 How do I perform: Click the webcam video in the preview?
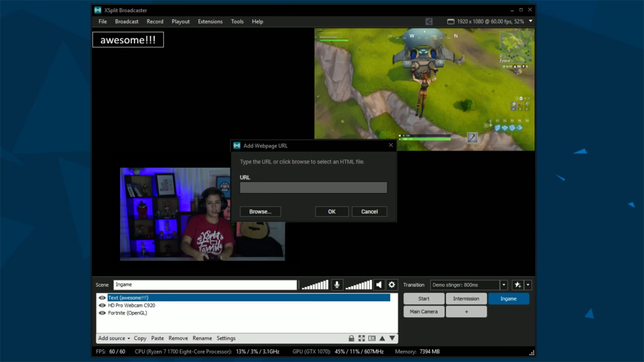pyautogui.click(x=202, y=214)
